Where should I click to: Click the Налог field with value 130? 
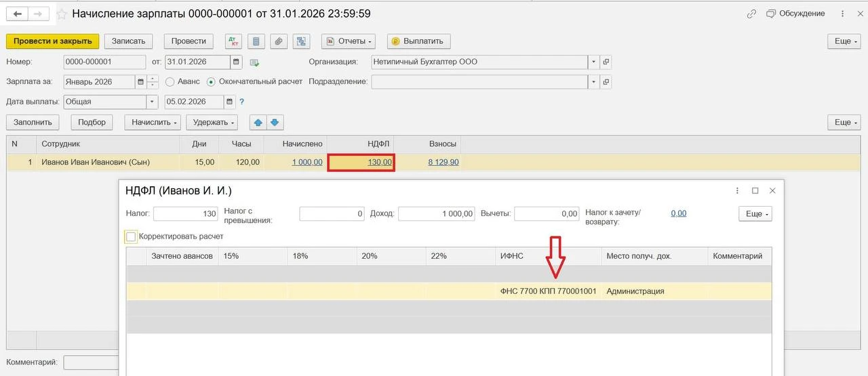click(x=186, y=214)
